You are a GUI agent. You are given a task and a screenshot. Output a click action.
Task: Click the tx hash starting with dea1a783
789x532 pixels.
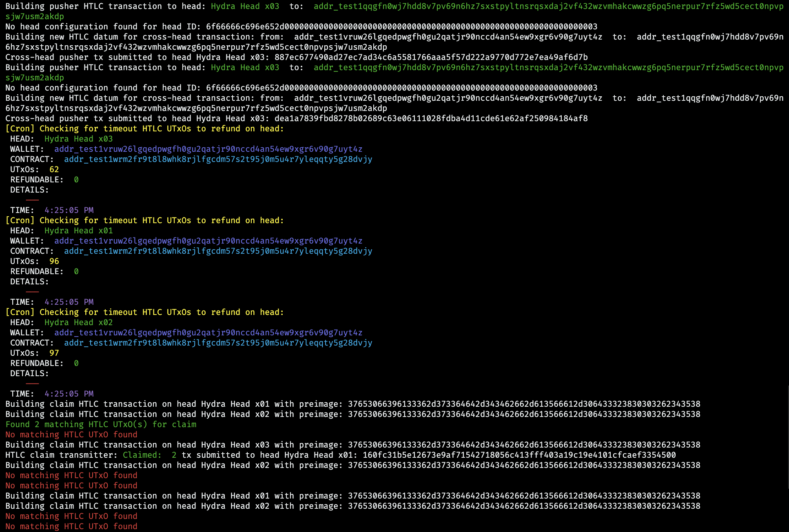431,118
